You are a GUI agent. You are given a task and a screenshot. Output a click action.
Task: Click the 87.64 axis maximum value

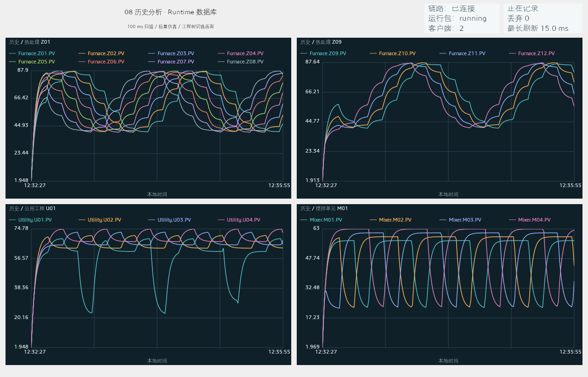(312, 62)
